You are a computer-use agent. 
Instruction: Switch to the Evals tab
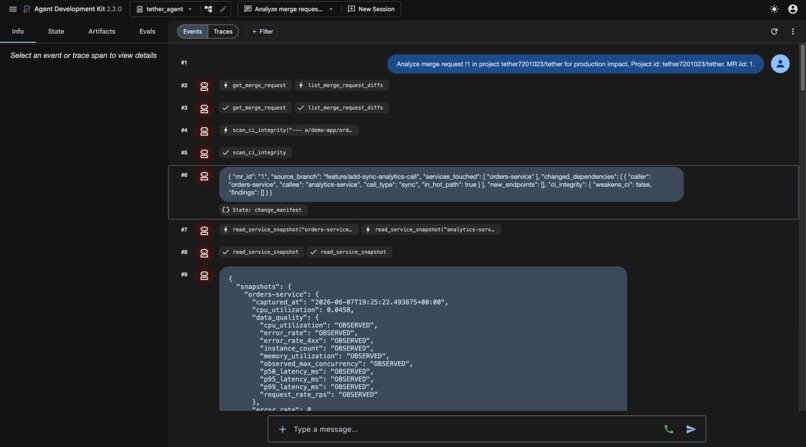tap(147, 31)
